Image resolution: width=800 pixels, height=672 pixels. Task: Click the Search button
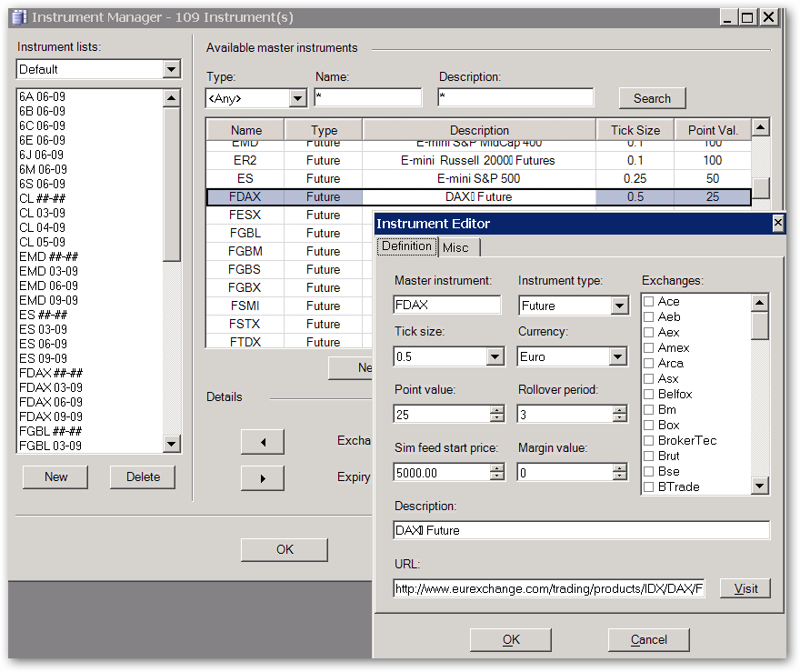pos(652,98)
